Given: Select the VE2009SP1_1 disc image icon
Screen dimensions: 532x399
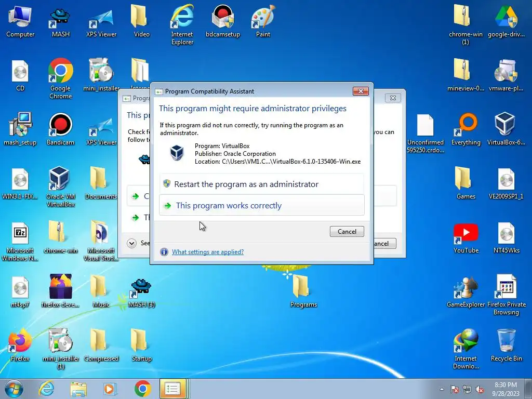Looking at the screenshot, I should click(x=506, y=183).
